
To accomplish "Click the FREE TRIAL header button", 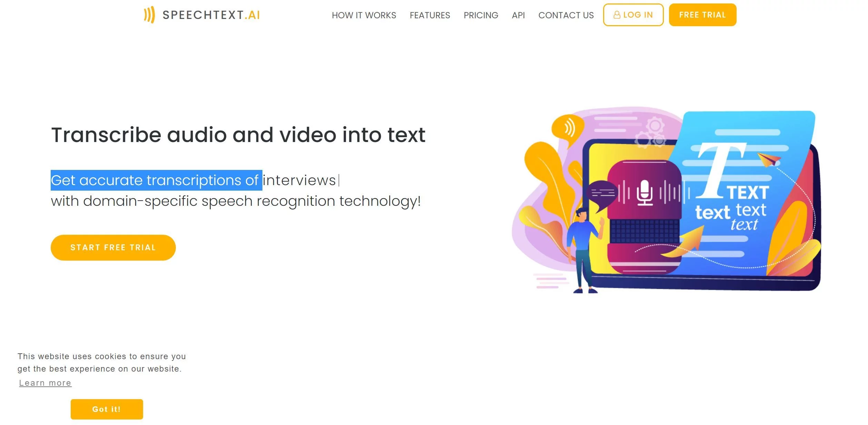I will point(703,15).
